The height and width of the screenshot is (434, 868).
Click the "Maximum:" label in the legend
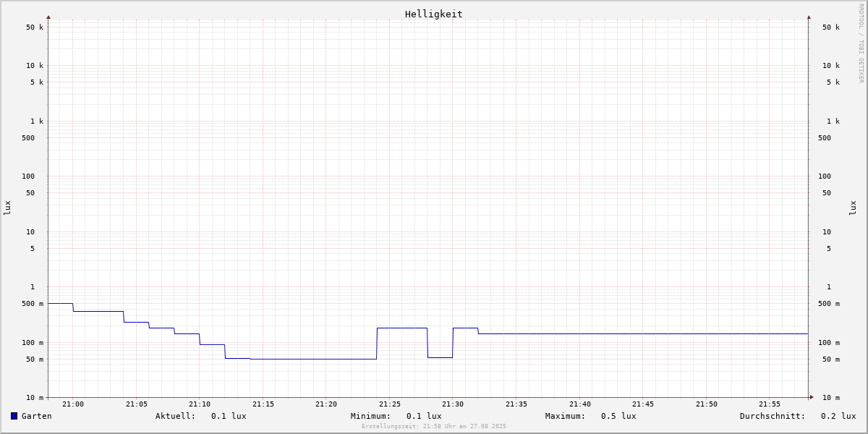[x=566, y=416]
